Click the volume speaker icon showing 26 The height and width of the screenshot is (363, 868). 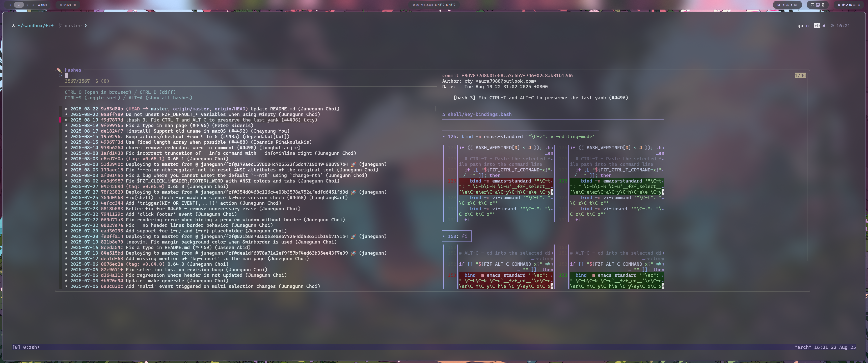click(783, 5)
